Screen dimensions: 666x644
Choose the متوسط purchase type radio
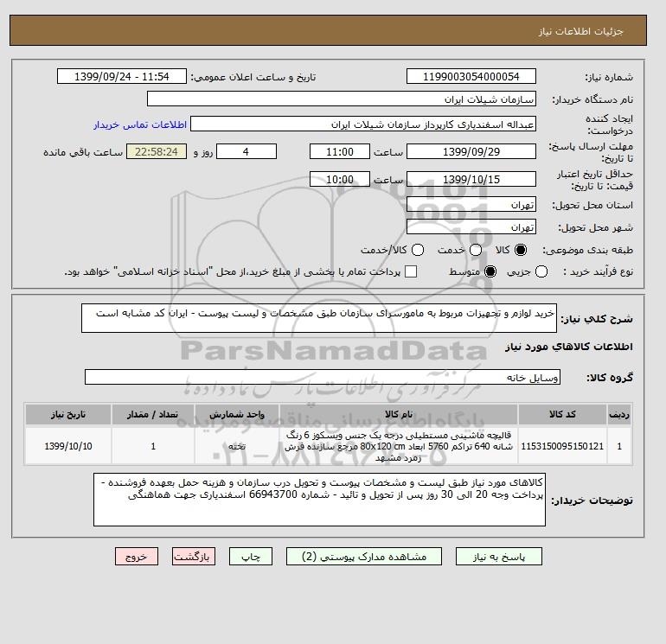(x=490, y=271)
